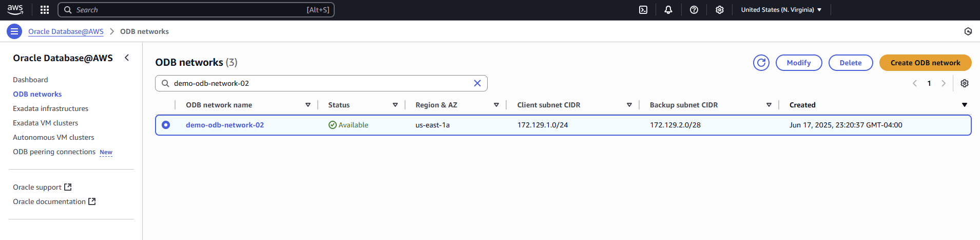Click the ODB networks breadcrumb text
Screen dimensions: 980x240
(144, 31)
